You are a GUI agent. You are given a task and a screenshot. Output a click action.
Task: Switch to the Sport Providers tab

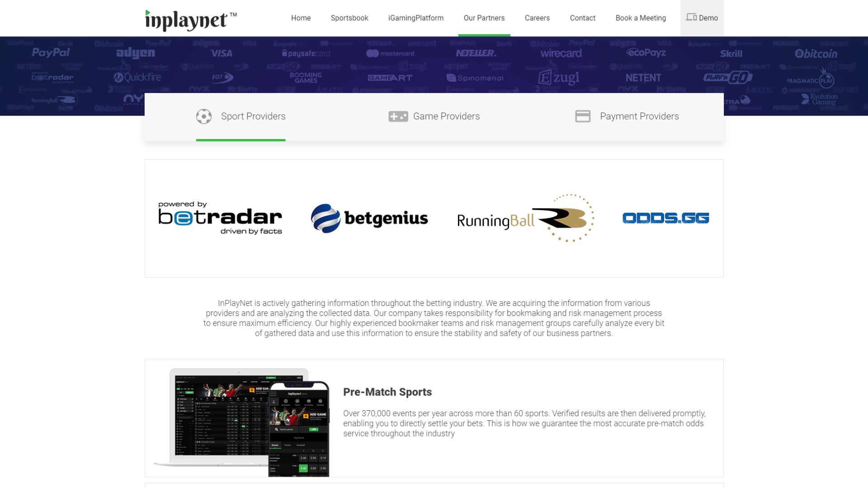[241, 117]
